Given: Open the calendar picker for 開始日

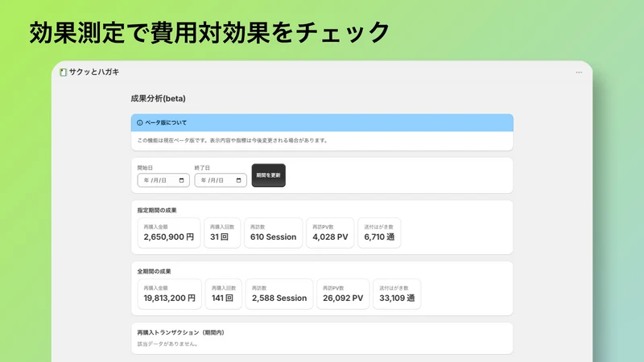Looking at the screenshot, I should pyautogui.click(x=182, y=180).
